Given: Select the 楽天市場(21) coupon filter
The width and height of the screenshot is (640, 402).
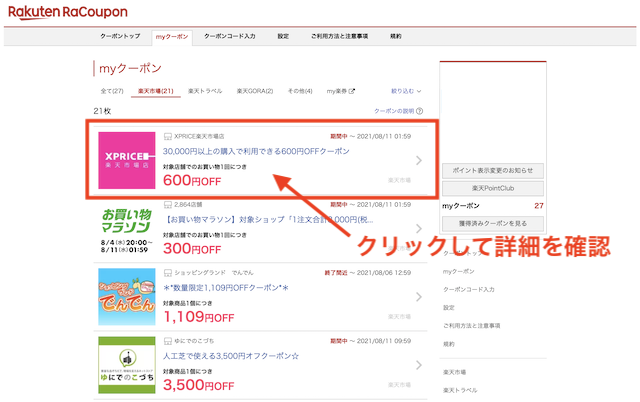Looking at the screenshot, I should (156, 91).
